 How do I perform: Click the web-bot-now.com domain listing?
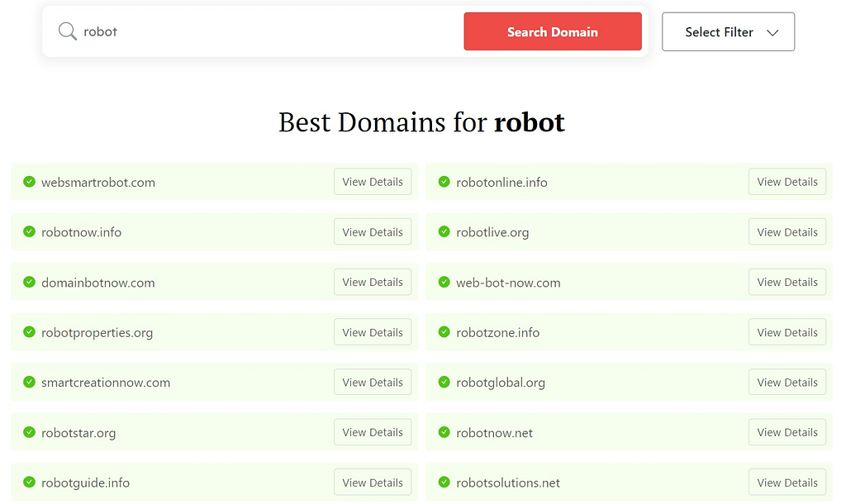tap(509, 282)
